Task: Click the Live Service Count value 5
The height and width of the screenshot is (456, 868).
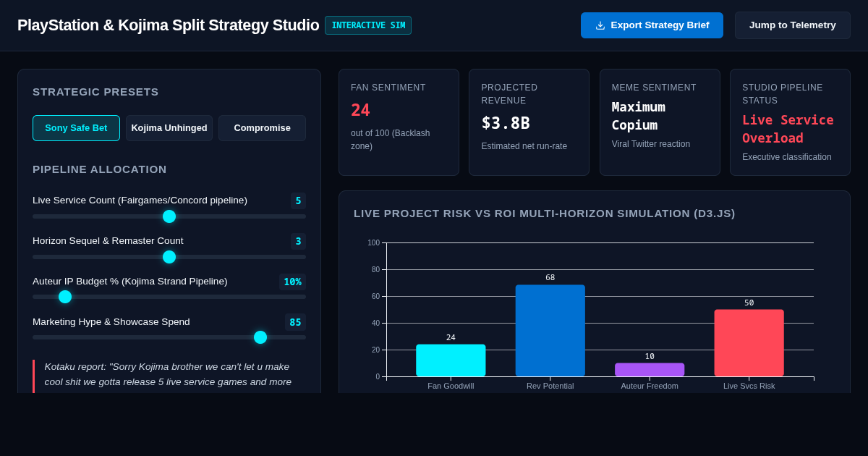Action: 298,200
